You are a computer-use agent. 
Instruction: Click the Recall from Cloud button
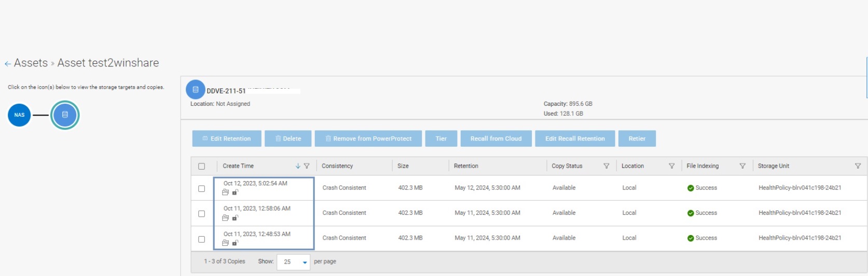495,139
